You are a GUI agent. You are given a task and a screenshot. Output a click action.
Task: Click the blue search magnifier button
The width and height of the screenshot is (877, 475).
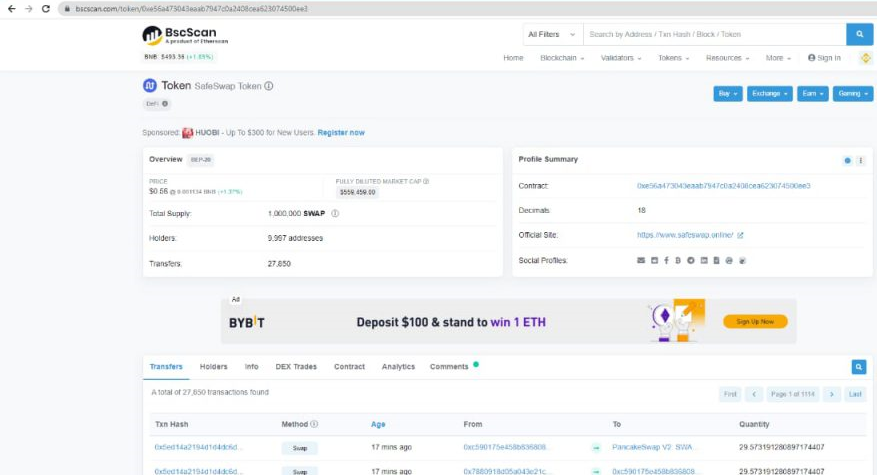click(860, 34)
